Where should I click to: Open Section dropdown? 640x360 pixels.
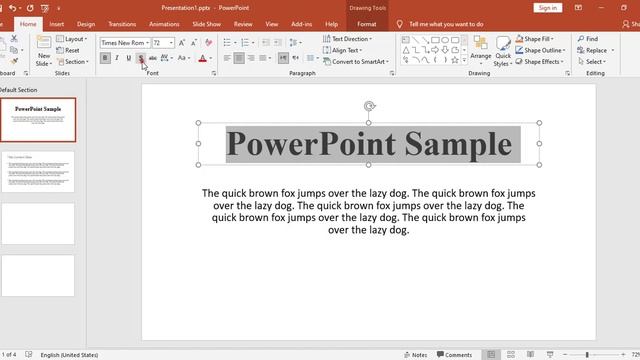tap(73, 62)
